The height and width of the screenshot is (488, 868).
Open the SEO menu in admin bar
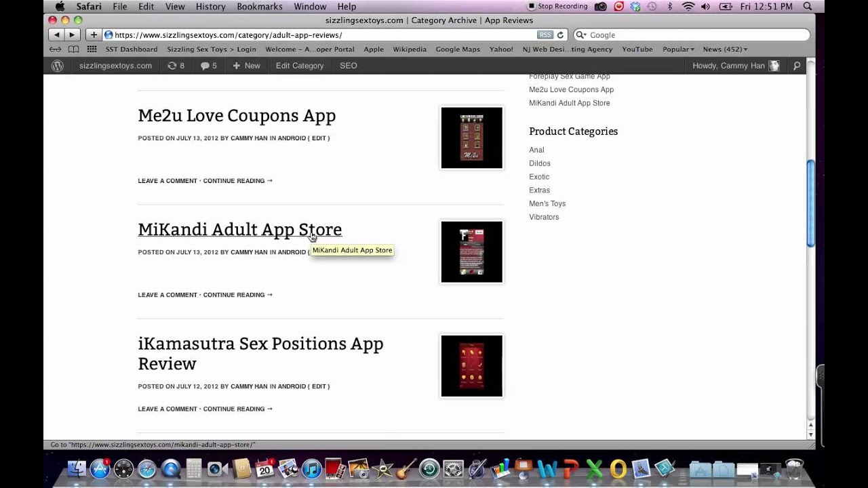point(349,66)
